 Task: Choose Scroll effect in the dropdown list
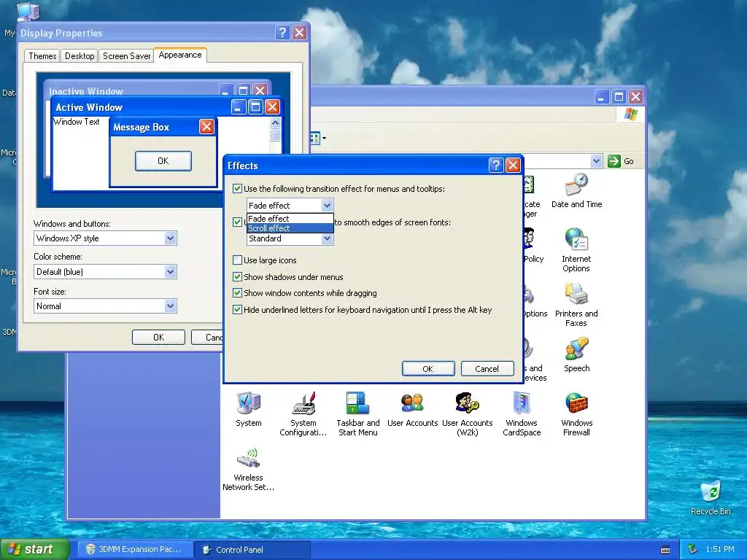click(290, 228)
